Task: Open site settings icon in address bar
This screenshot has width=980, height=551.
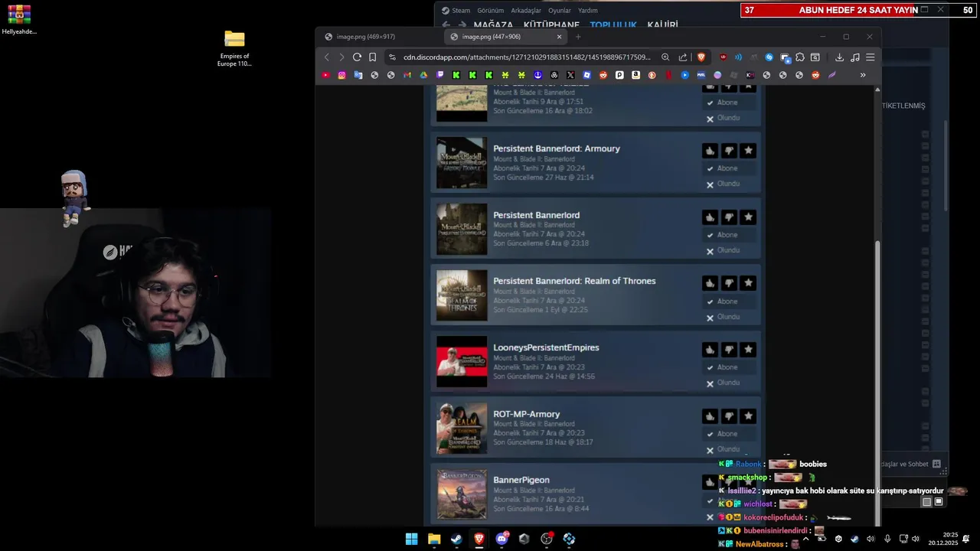Action: pyautogui.click(x=392, y=57)
